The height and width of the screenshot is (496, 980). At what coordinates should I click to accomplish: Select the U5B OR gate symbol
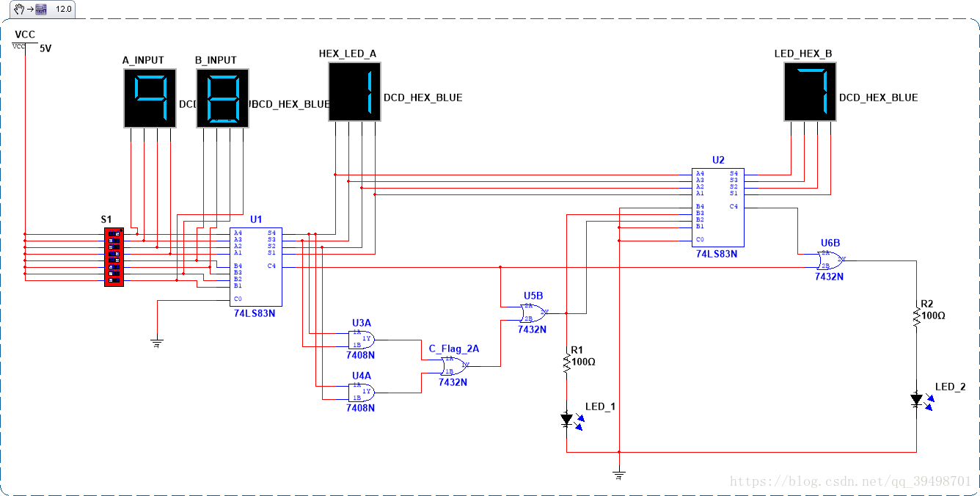(534, 313)
